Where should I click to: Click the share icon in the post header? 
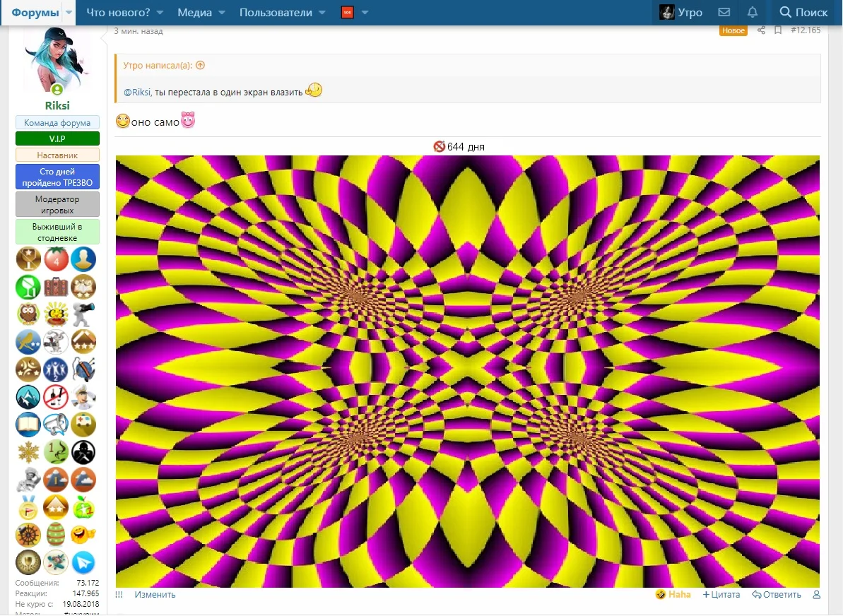click(762, 30)
